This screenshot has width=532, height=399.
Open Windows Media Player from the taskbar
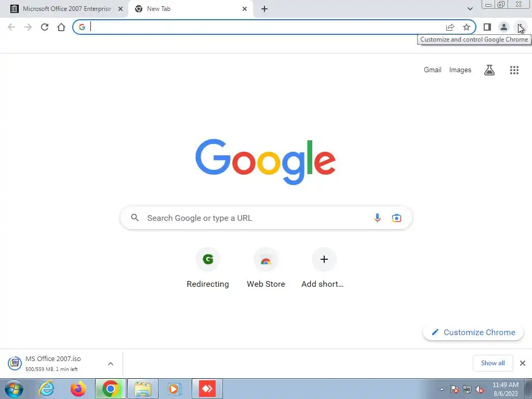tap(175, 389)
